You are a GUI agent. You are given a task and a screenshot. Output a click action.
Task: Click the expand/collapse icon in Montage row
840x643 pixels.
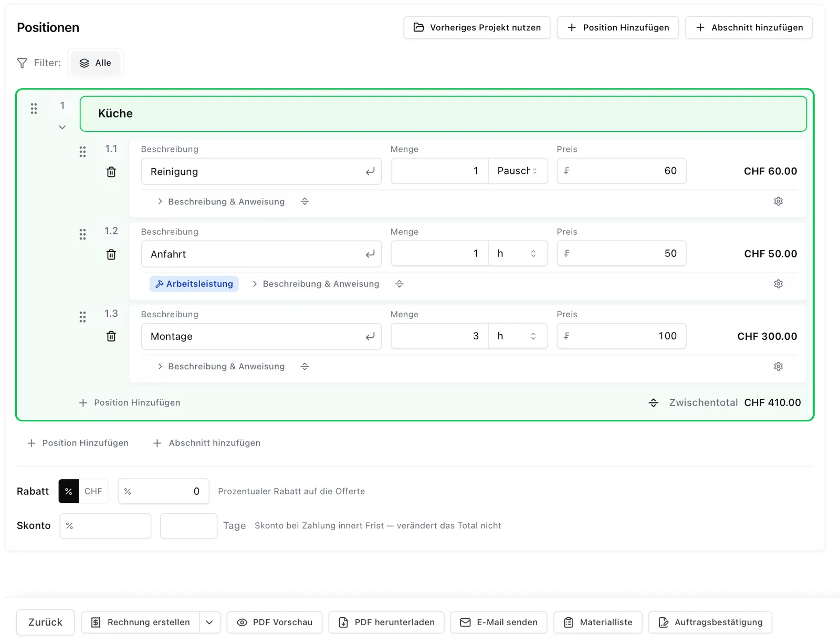click(x=304, y=366)
